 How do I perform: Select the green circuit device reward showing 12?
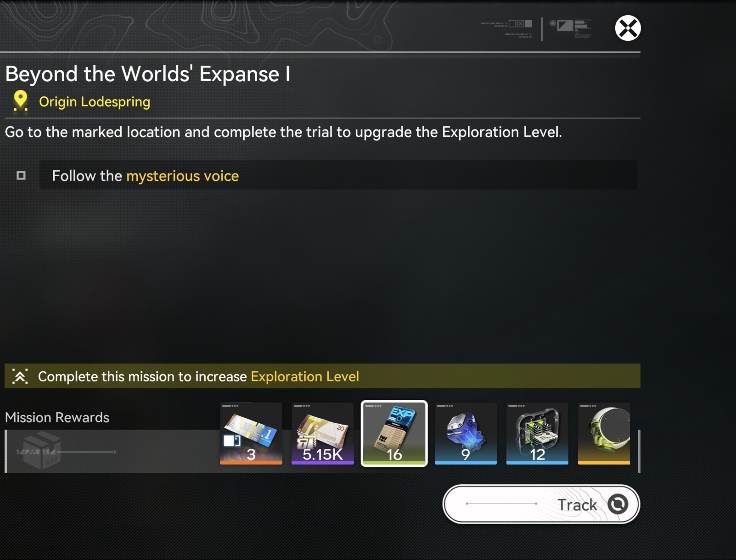(x=537, y=433)
